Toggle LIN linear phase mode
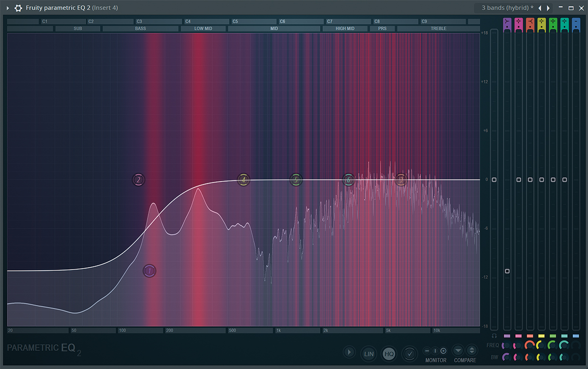 pyautogui.click(x=369, y=353)
